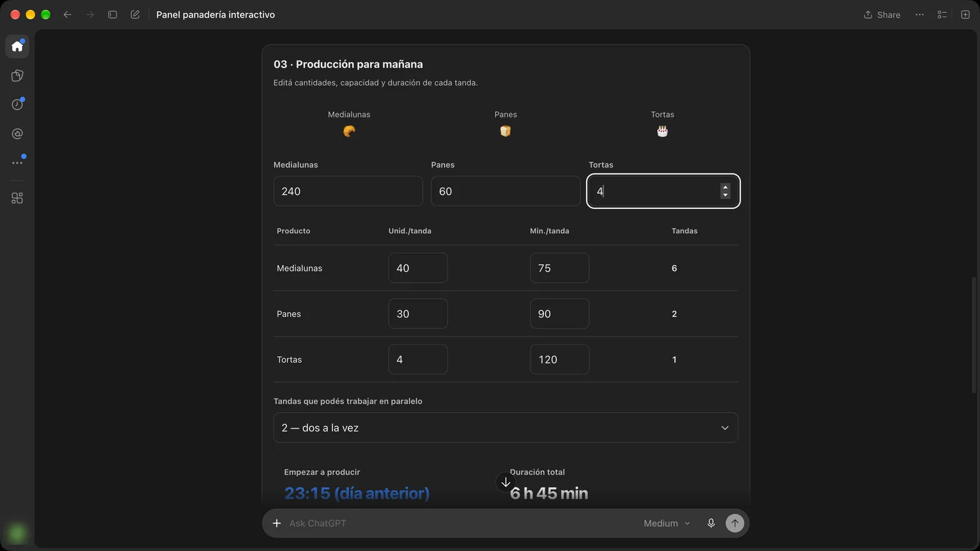The height and width of the screenshot is (551, 980).
Task: Click the Panes quantity field showing 60
Action: pyautogui.click(x=505, y=191)
